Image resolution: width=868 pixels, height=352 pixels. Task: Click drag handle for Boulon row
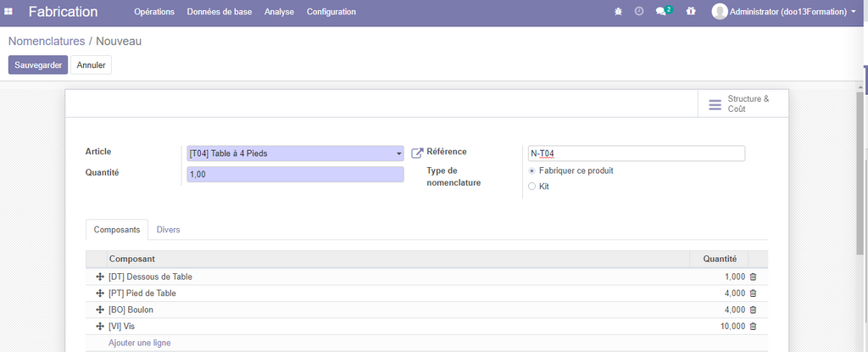pos(99,310)
